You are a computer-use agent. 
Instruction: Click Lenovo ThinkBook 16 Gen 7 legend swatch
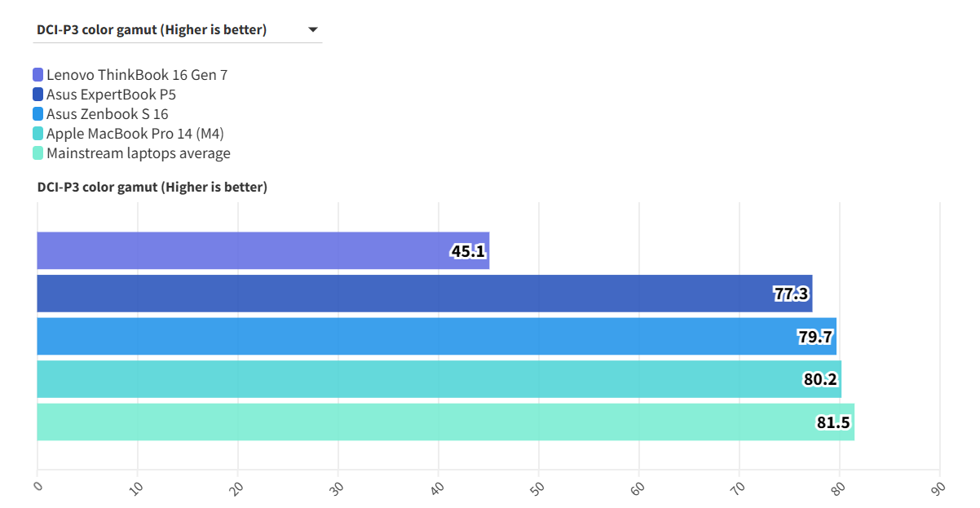click(x=38, y=75)
